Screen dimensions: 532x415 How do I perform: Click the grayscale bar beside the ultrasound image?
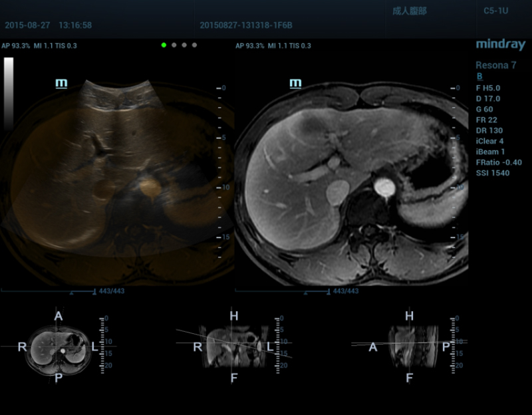(x=9, y=92)
